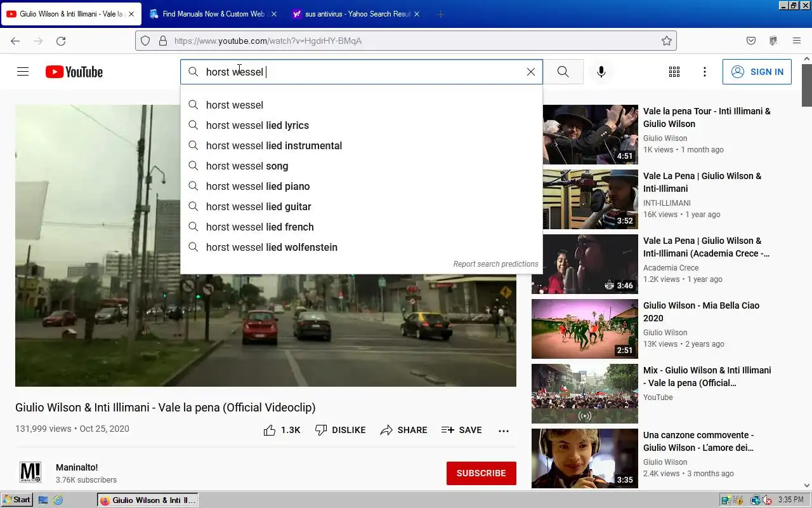
Task: Open the YouTube hamburger guide menu
Action: coord(23,72)
